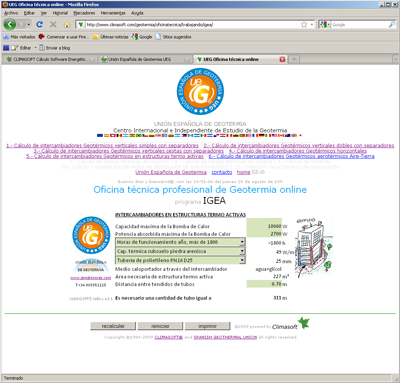
Task: Open link 1 verticales simples con separadores
Action: (102, 146)
